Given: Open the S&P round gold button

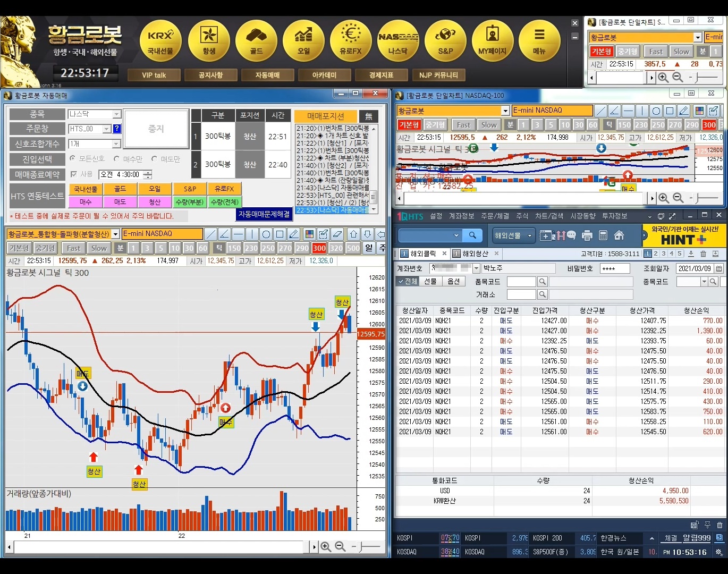Looking at the screenshot, I should coord(445,41).
